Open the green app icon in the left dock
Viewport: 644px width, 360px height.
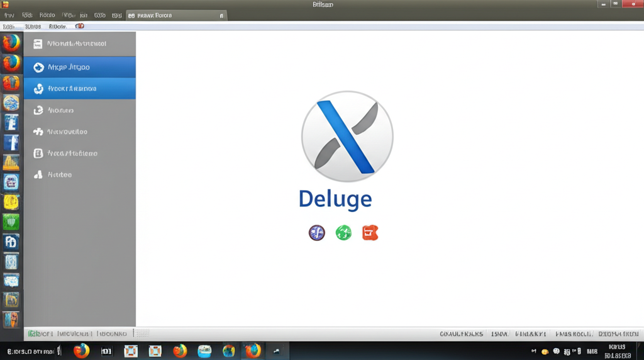click(11, 222)
